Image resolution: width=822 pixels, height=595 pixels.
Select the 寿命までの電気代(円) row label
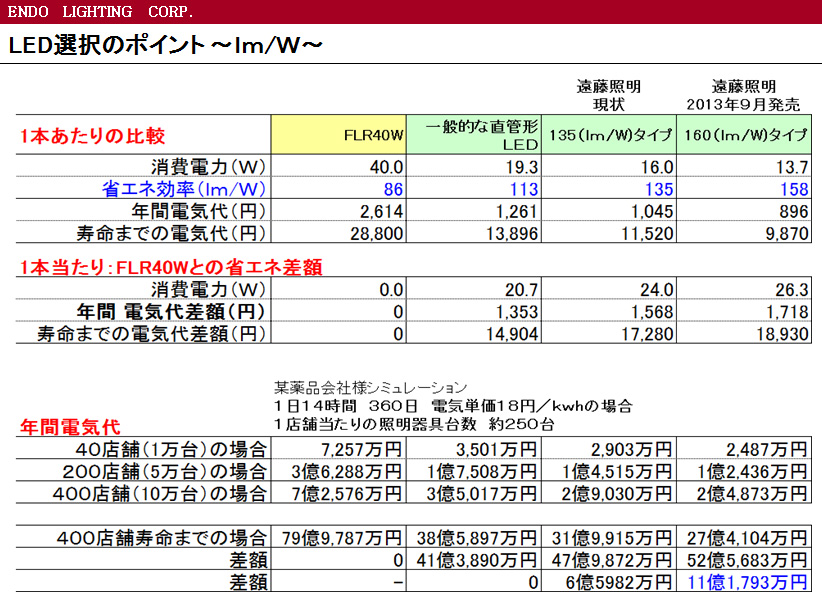point(171,233)
